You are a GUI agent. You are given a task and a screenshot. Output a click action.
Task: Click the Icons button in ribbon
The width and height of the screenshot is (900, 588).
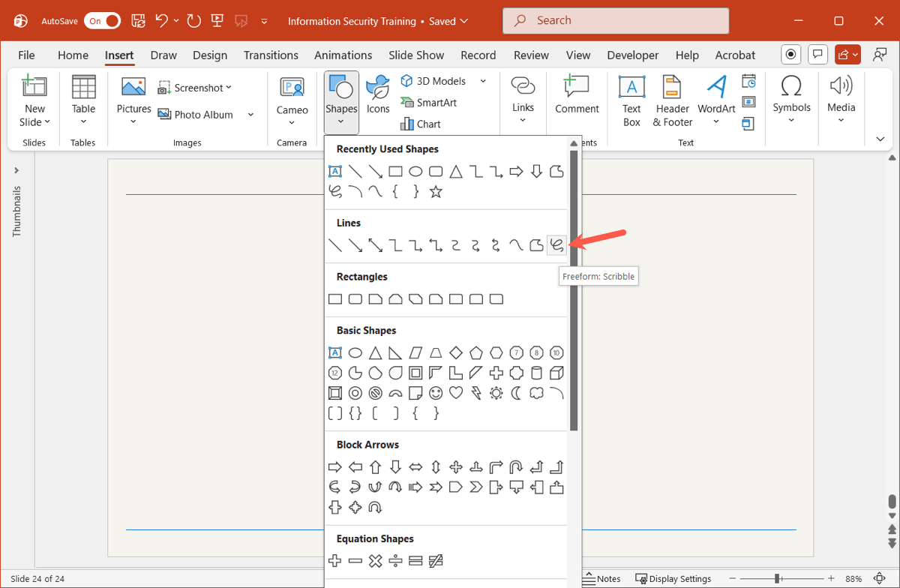tap(377, 95)
